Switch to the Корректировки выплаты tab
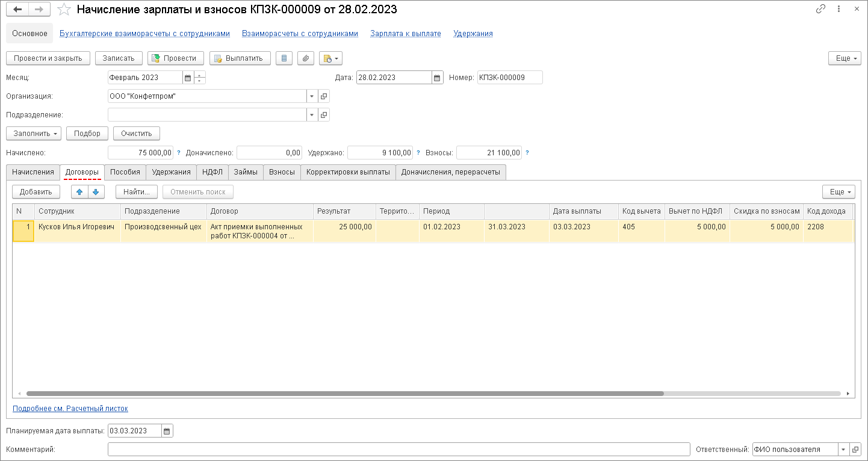The height and width of the screenshot is (461, 868). tap(348, 172)
